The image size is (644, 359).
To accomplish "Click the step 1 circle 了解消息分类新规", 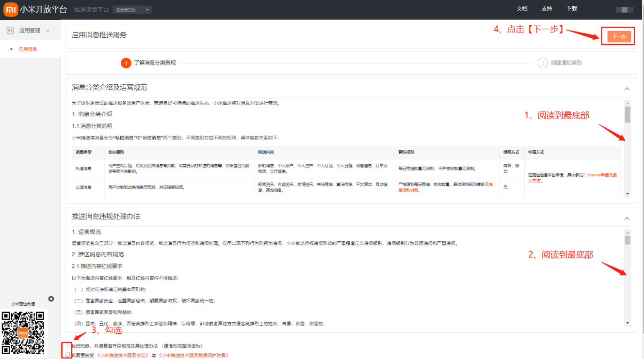I will click(126, 63).
